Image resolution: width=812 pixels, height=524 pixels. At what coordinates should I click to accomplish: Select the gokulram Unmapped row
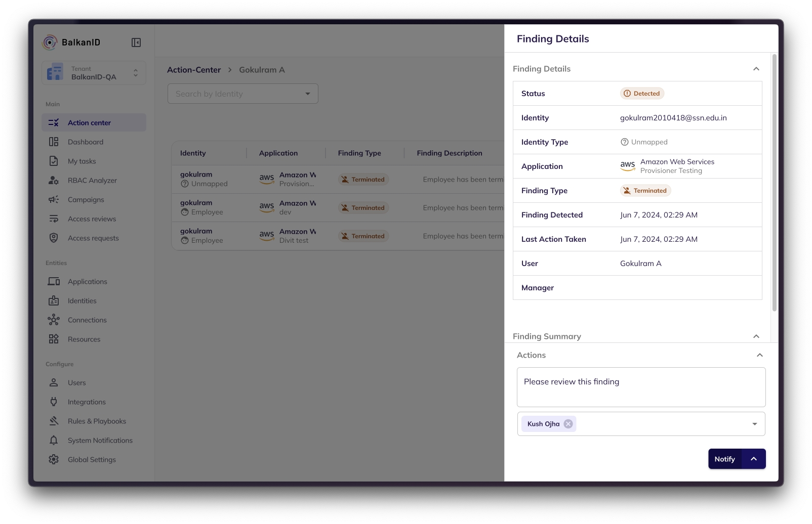338,179
